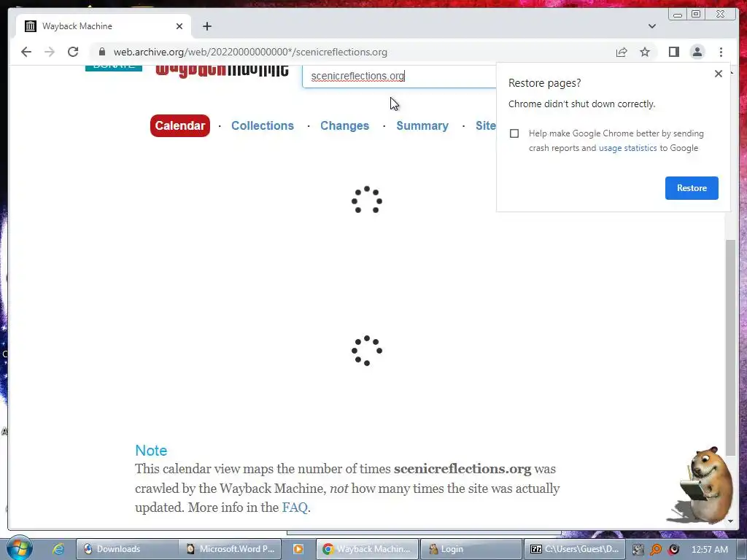Dismiss the Restore pages popup
747x560 pixels.
click(719, 74)
